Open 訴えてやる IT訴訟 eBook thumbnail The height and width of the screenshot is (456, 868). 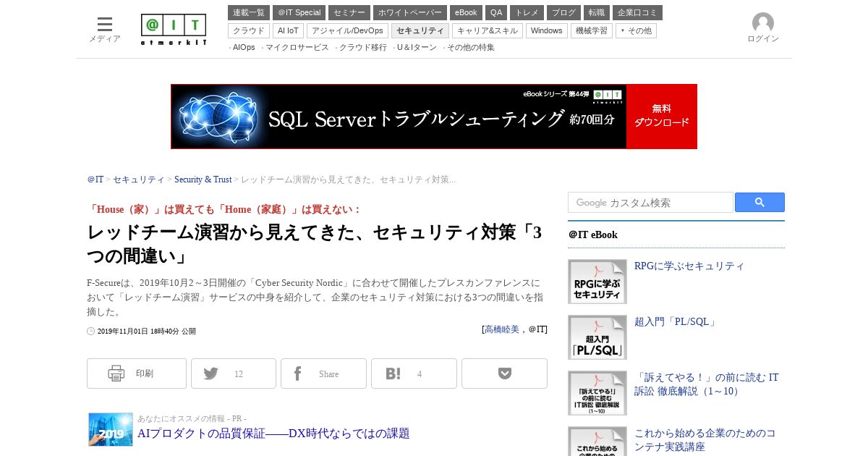coord(597,393)
